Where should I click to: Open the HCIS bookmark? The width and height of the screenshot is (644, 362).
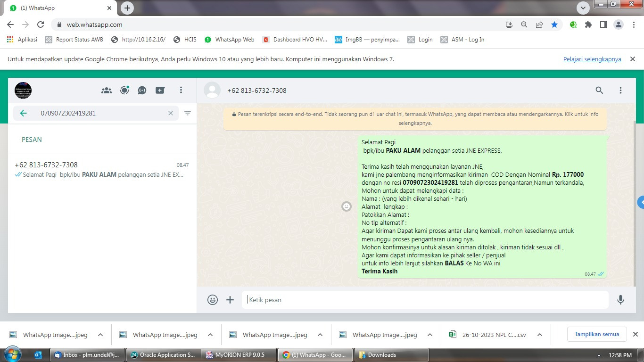(185, 40)
